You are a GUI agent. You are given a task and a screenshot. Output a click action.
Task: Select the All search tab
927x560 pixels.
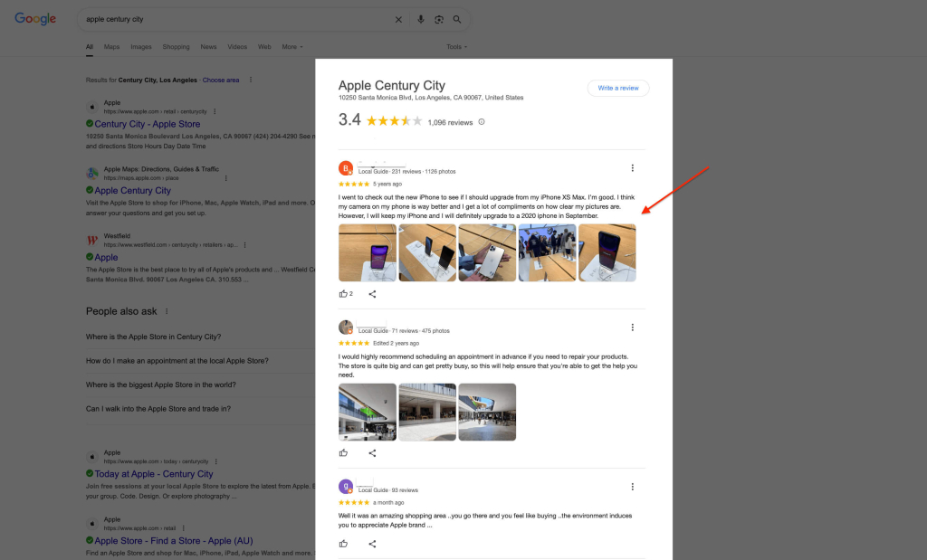(x=90, y=47)
